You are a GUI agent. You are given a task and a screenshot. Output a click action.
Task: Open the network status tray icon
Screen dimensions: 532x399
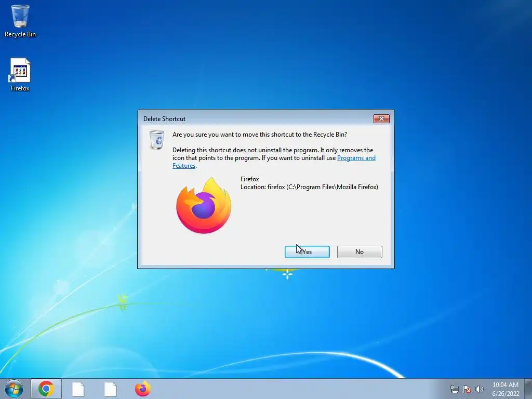454,389
